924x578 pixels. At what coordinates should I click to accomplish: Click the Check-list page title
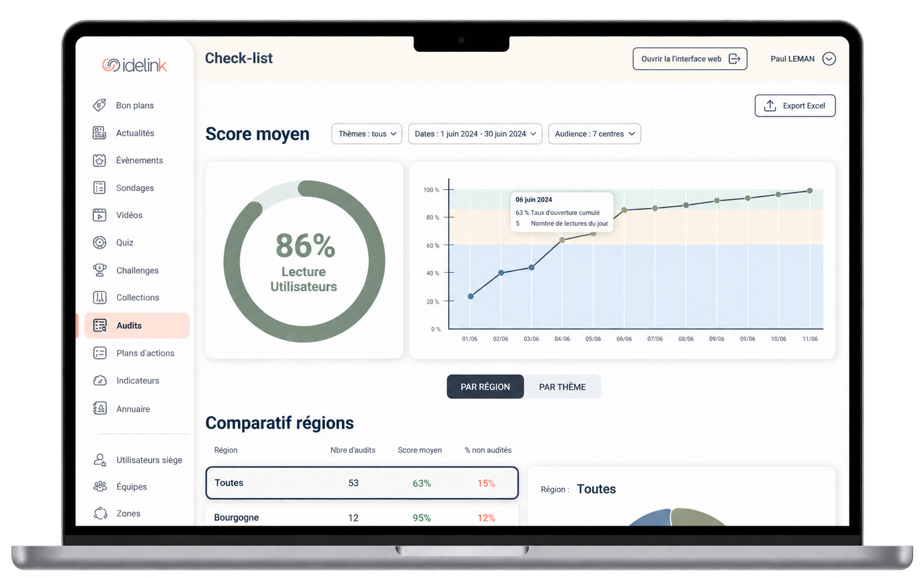[239, 58]
